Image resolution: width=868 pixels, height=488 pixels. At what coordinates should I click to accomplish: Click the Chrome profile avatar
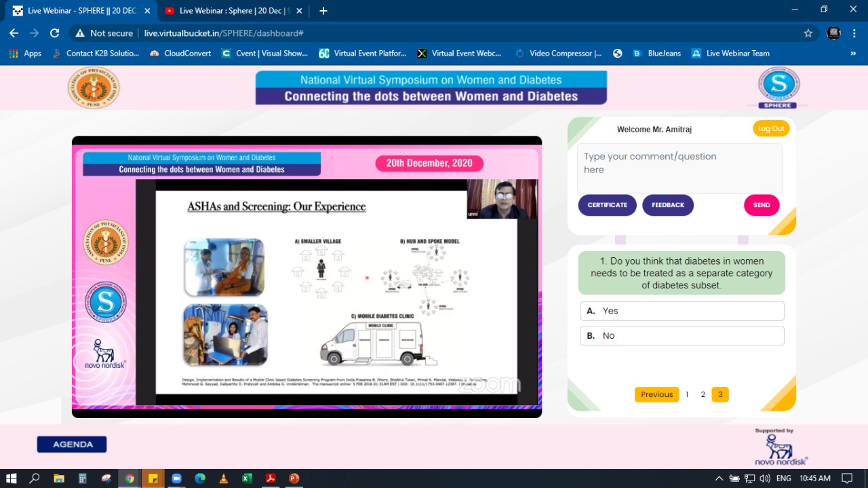[834, 33]
